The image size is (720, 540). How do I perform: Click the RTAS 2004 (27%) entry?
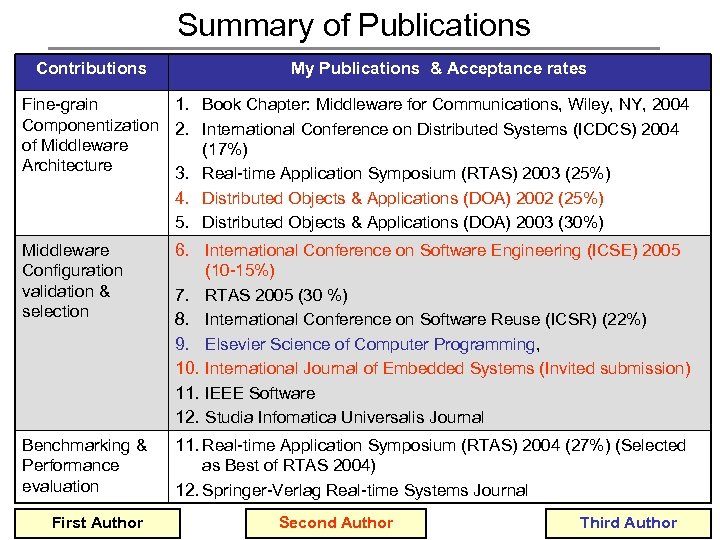(431, 455)
